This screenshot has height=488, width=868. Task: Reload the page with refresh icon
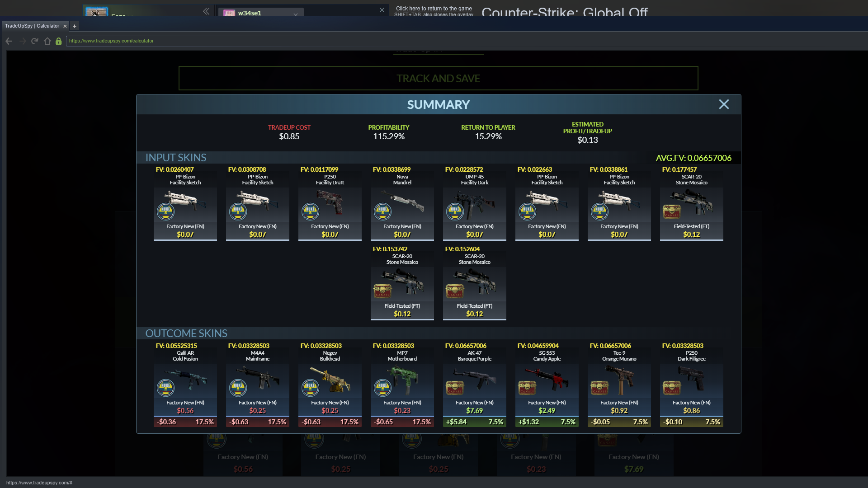click(x=35, y=41)
